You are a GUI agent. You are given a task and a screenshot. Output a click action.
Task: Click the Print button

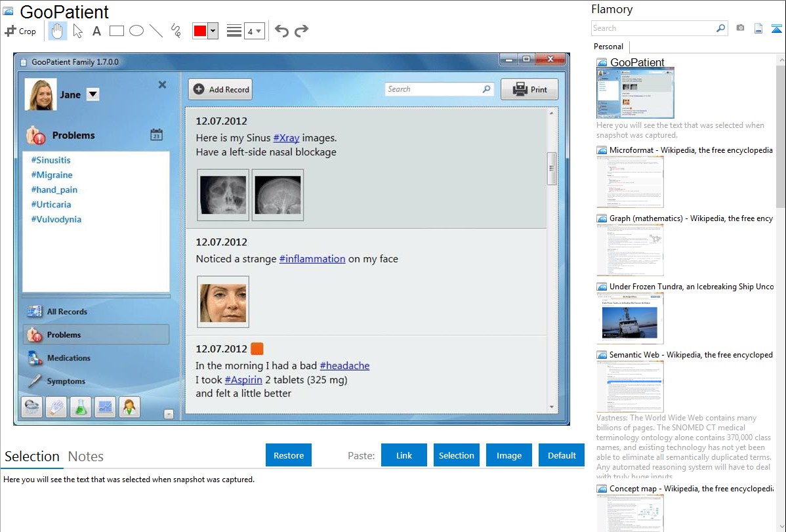click(x=529, y=89)
